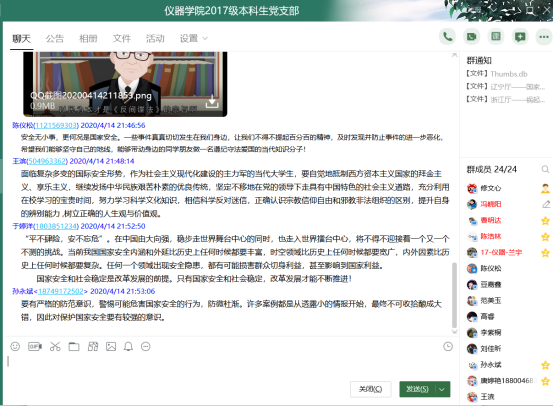The height and width of the screenshot is (407, 554).
Task: Open the more options ellipsis menu
Action: pyautogui.click(x=544, y=37)
